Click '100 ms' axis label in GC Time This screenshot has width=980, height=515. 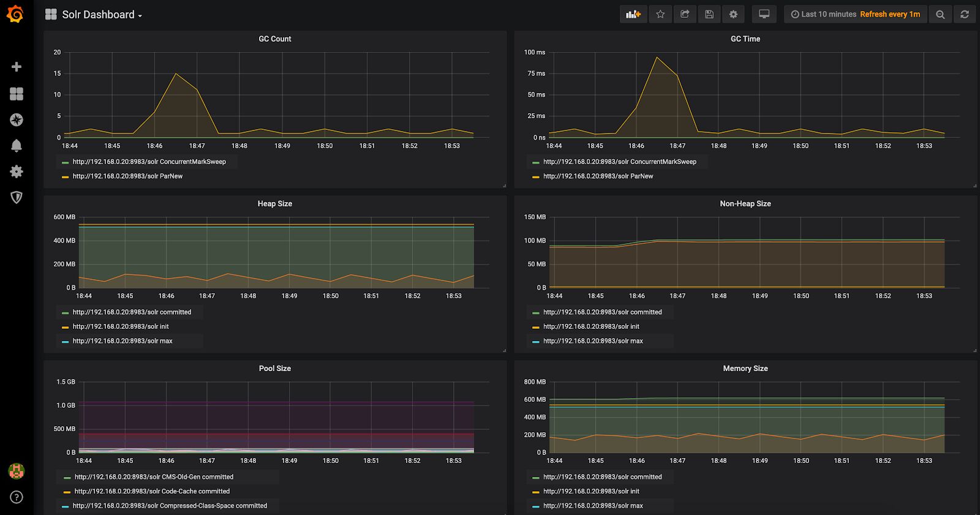[535, 52]
